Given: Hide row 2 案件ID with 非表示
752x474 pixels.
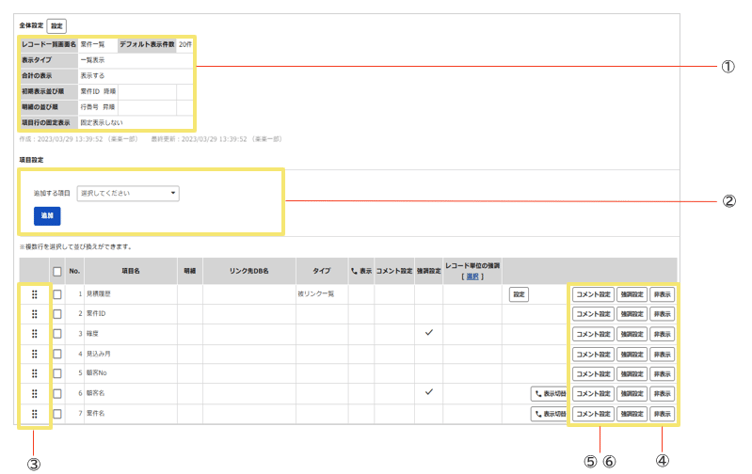Looking at the screenshot, I should point(662,314).
